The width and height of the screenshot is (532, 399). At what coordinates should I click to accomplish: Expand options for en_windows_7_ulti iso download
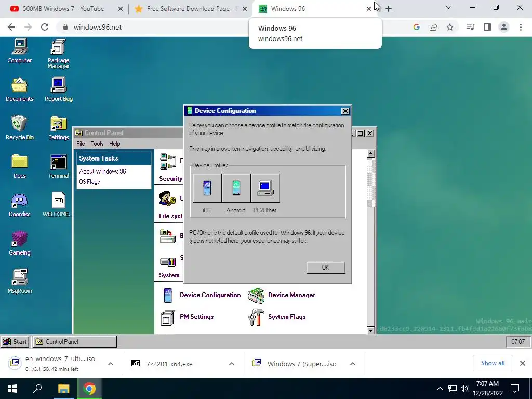111,364
